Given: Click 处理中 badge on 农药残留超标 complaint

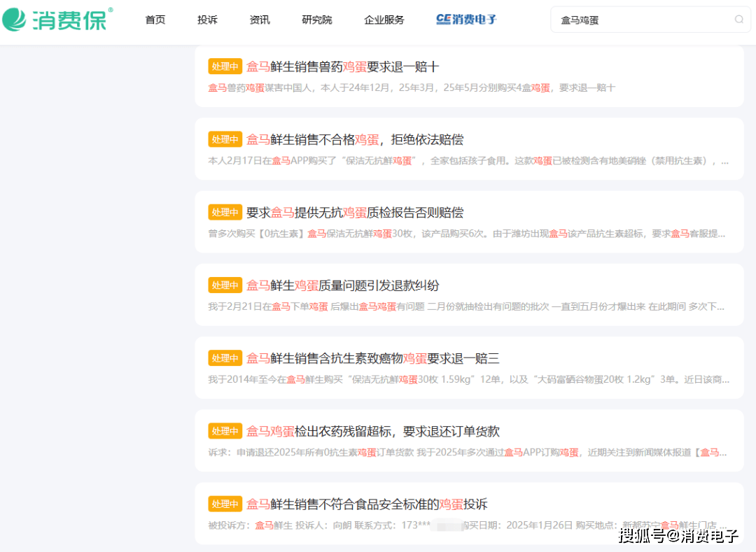Looking at the screenshot, I should (225, 432).
